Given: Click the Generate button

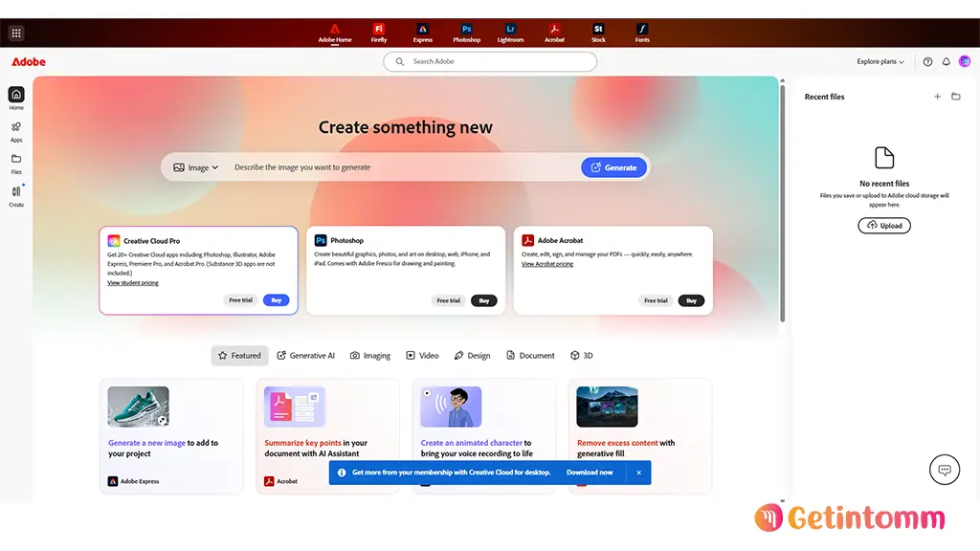Looking at the screenshot, I should [x=613, y=167].
